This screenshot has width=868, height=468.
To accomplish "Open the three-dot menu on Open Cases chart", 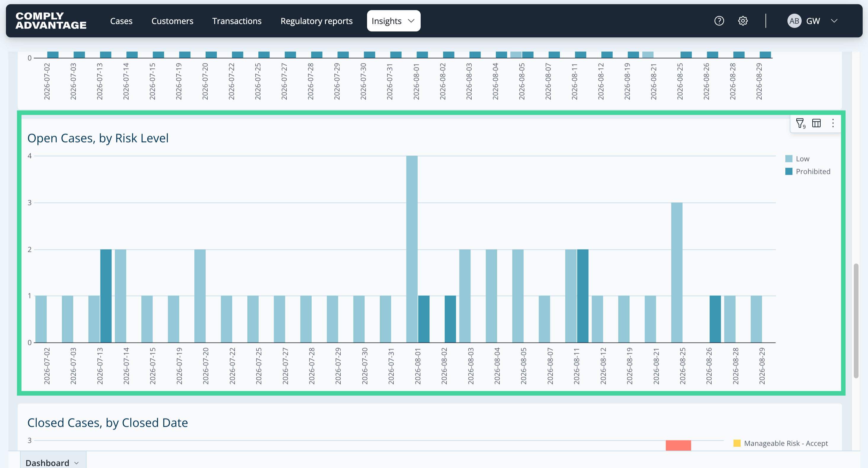I will [x=833, y=123].
